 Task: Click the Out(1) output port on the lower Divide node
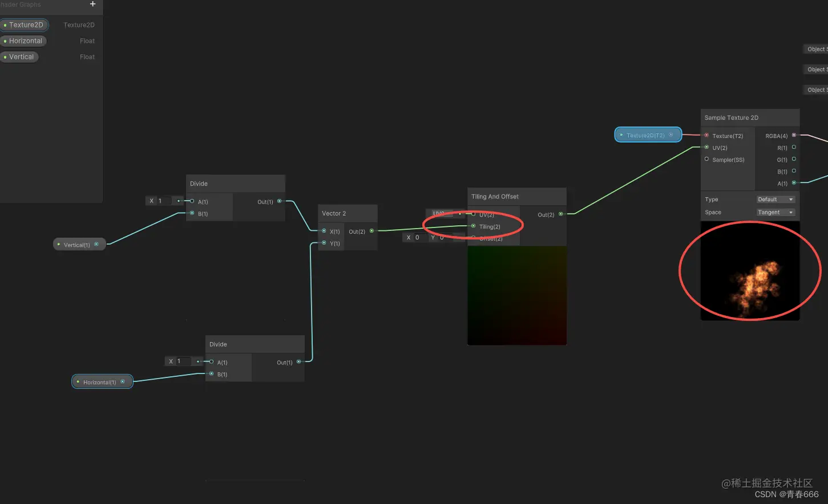(297, 362)
